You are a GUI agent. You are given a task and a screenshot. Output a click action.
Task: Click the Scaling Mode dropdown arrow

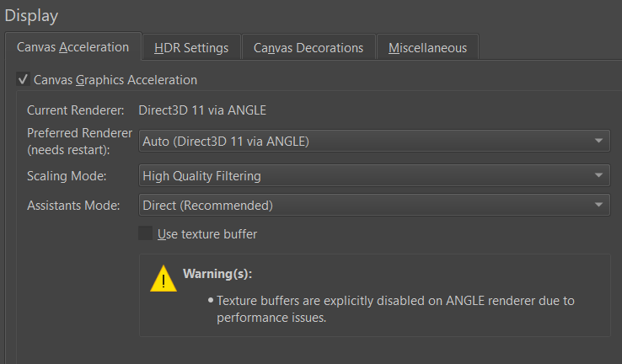click(598, 176)
